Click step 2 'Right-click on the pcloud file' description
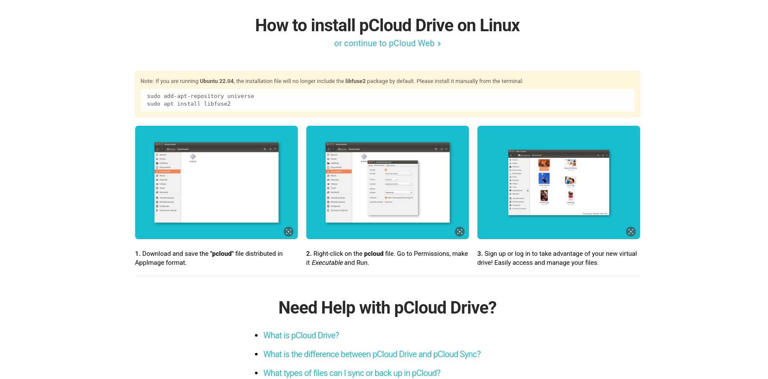This screenshot has height=379, width=768. pos(387,258)
